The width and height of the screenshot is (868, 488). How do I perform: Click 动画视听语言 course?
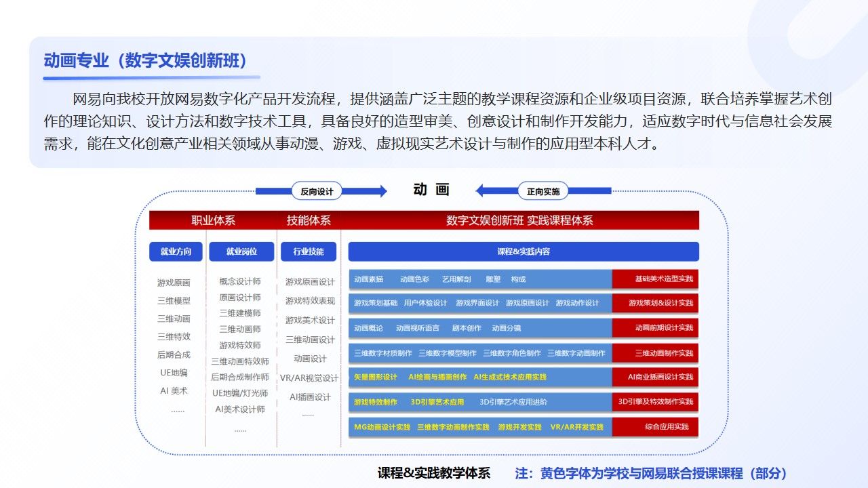418,328
